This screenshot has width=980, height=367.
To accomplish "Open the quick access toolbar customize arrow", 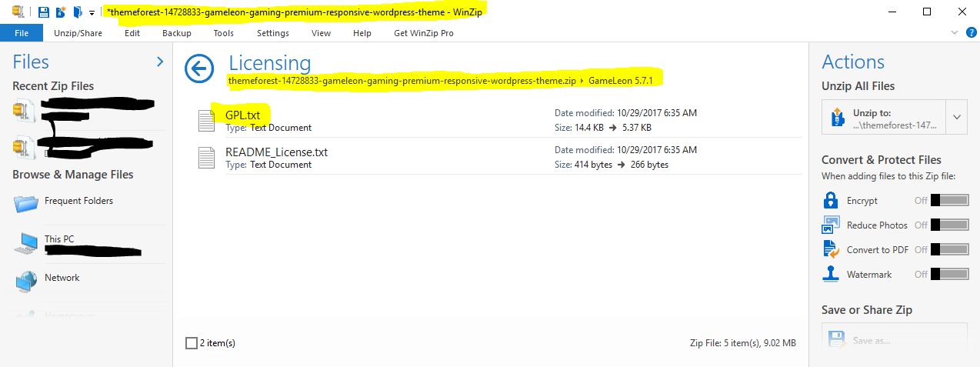I will click(x=92, y=13).
